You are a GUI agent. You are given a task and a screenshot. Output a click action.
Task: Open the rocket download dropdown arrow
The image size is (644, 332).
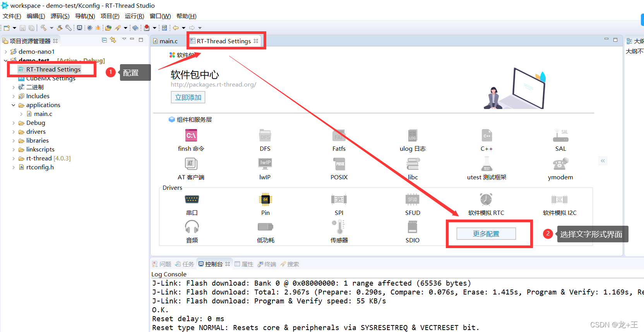point(125,28)
